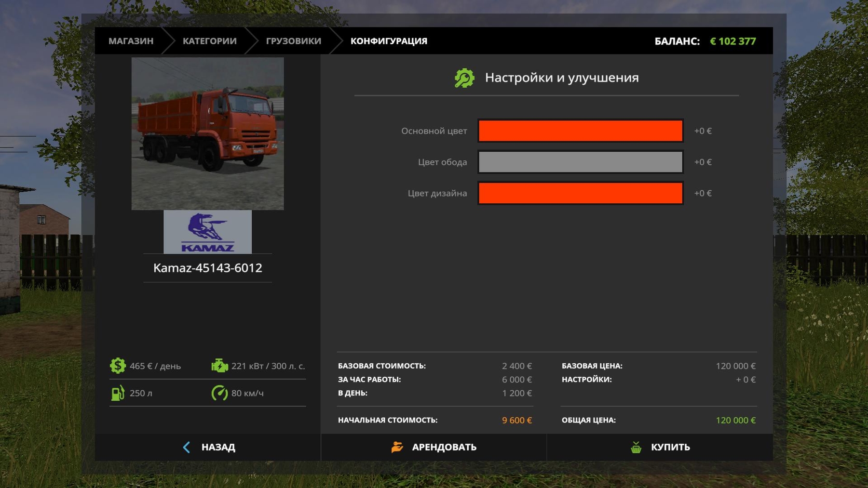Choose the gray Цвет обода swatch
The width and height of the screenshot is (868, 488).
point(580,162)
